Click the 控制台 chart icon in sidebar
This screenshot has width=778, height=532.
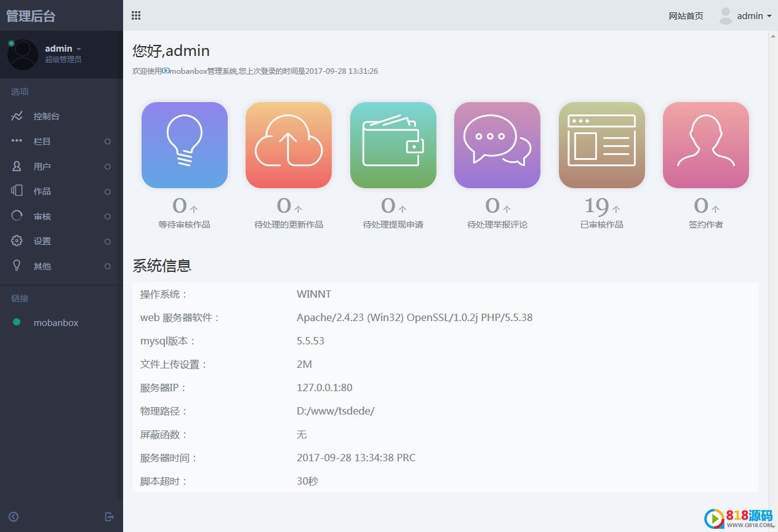click(x=17, y=116)
